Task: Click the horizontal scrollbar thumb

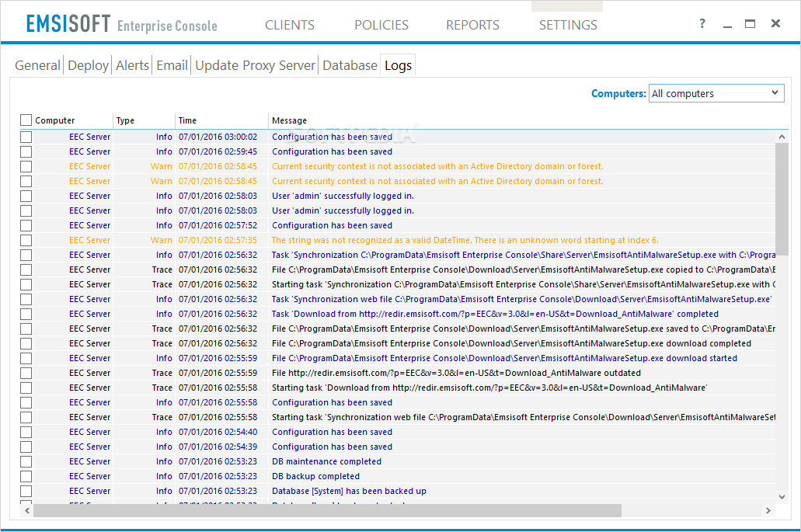Action: tap(327, 510)
